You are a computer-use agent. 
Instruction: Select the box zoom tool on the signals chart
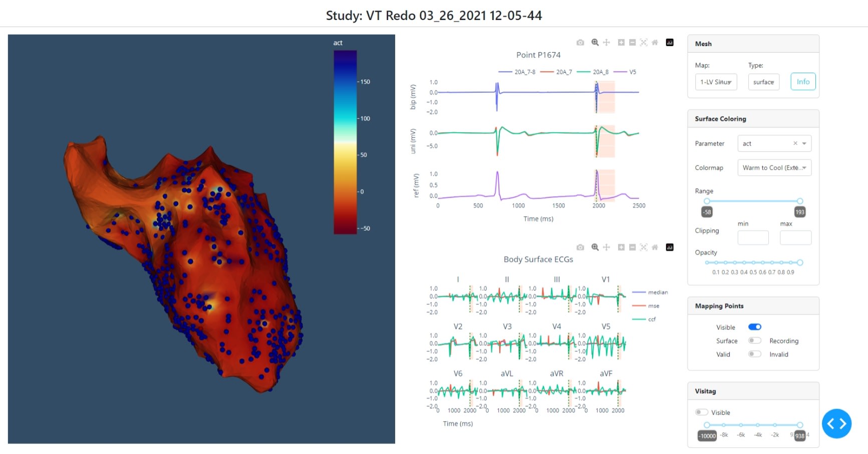[595, 43]
